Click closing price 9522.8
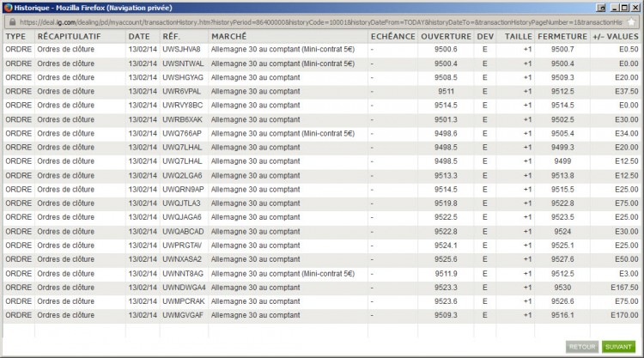 (x=562, y=203)
